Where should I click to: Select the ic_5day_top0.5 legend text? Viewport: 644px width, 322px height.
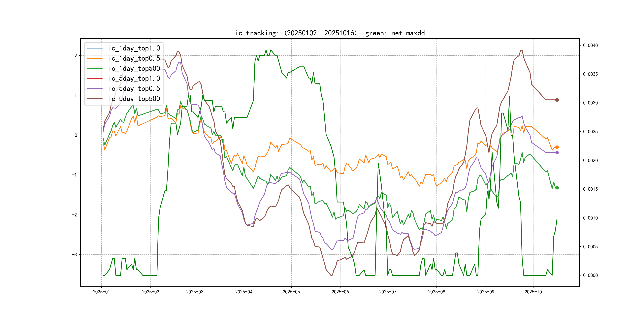(134, 88)
